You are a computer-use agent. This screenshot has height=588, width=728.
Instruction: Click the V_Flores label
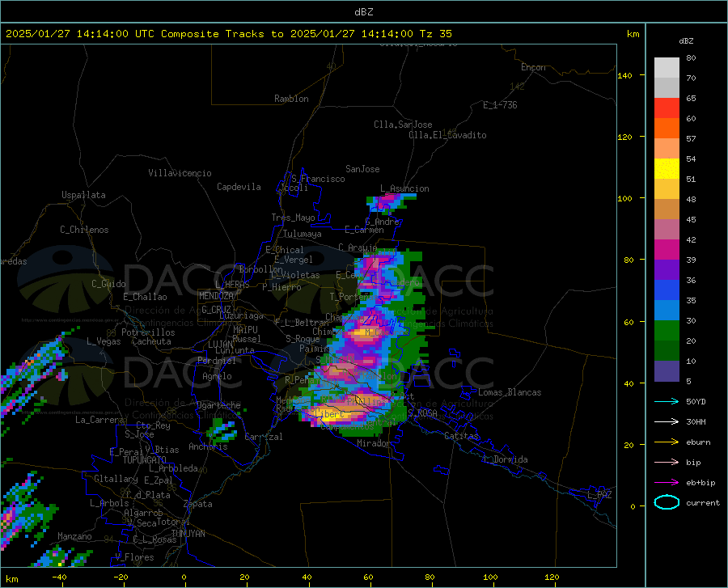click(134, 557)
